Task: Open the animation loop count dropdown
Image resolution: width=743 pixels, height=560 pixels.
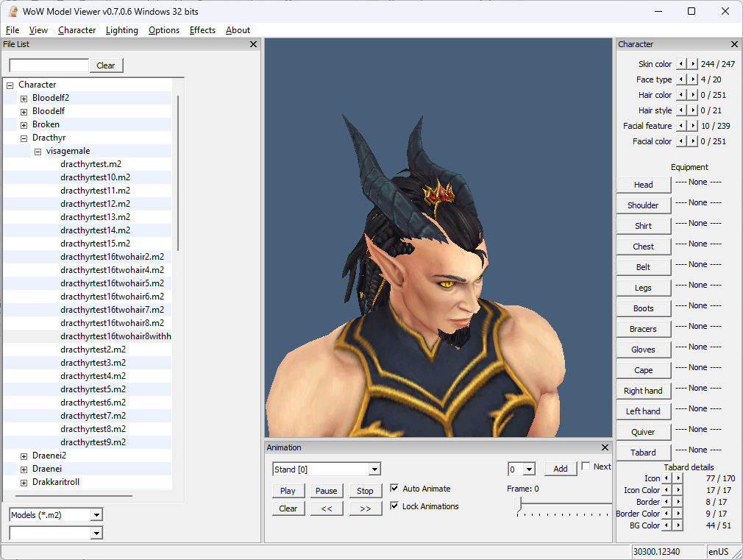Action: 529,469
